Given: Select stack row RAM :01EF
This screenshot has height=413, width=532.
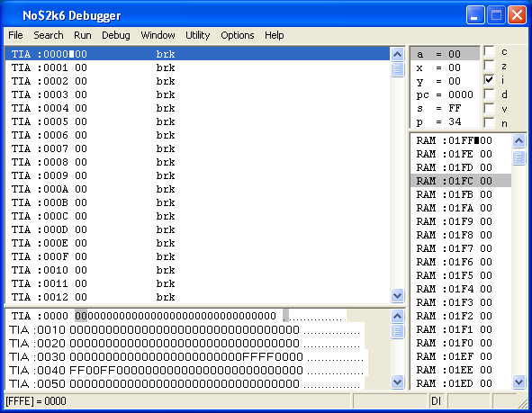Looking at the screenshot, I should [461, 356].
